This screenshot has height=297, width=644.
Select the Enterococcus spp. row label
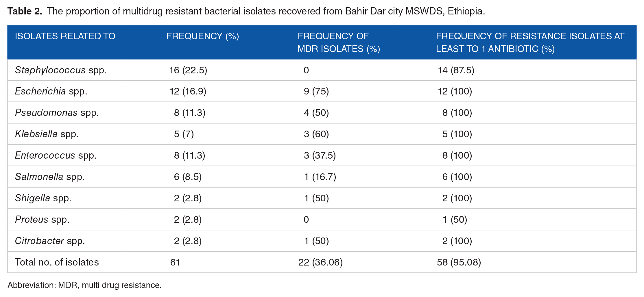[56, 155]
